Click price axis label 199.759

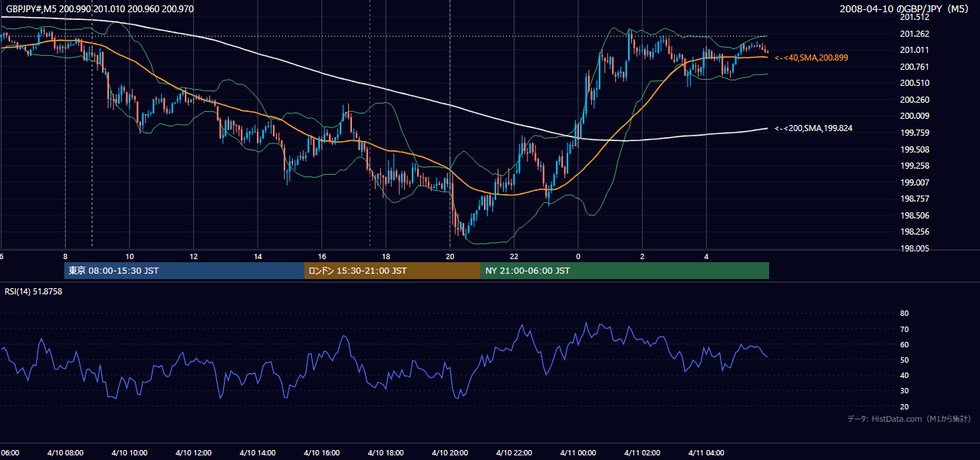click(x=914, y=133)
